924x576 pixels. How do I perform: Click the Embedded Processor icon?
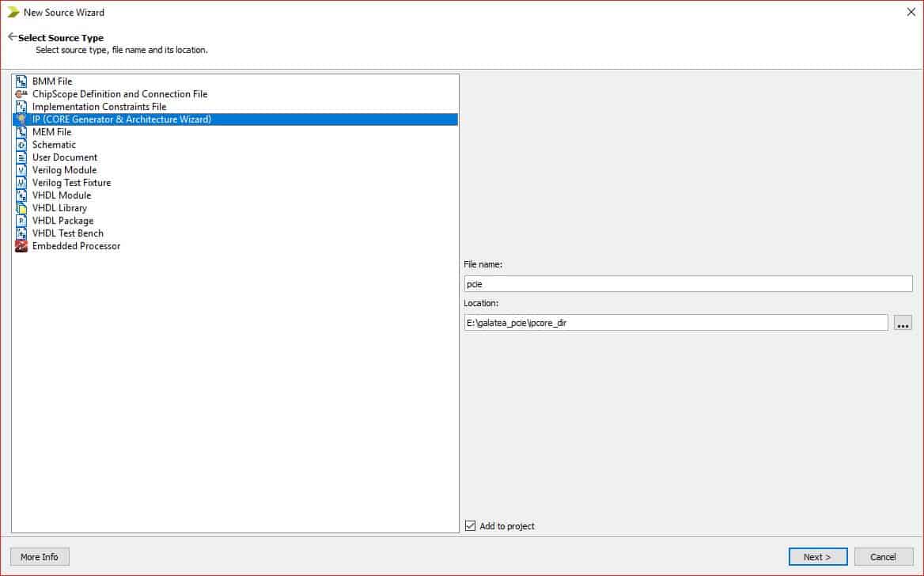(x=21, y=246)
